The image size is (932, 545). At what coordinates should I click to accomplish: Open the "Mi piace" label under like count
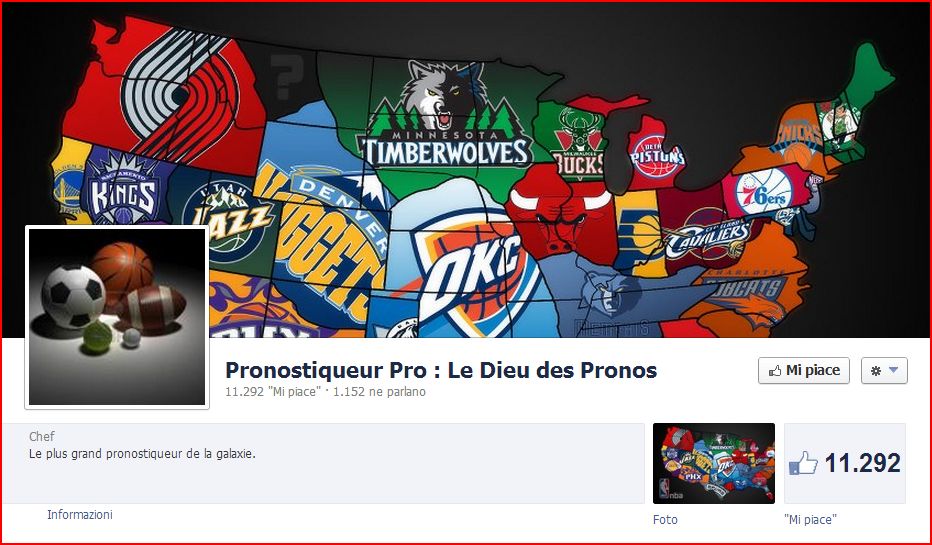(810, 519)
